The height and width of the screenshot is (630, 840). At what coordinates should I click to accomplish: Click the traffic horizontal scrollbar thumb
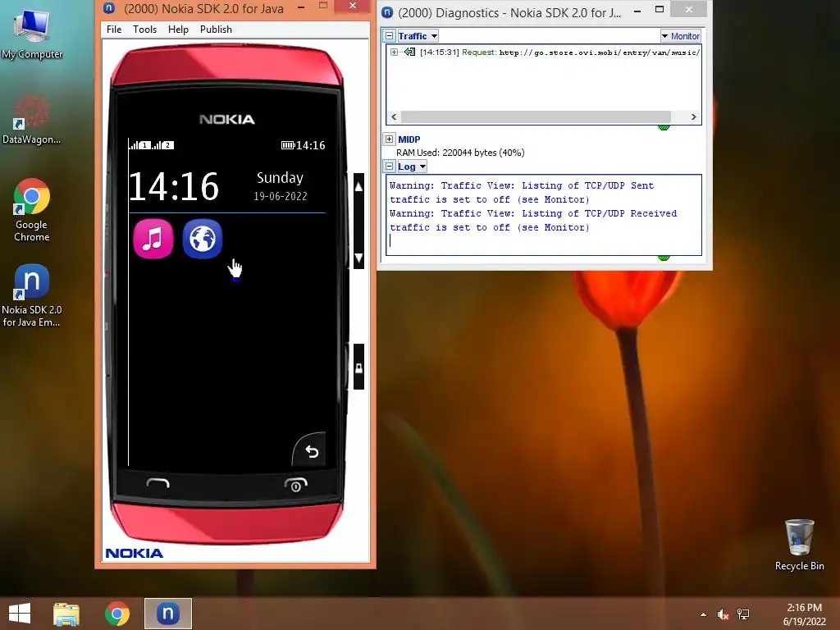click(x=536, y=116)
